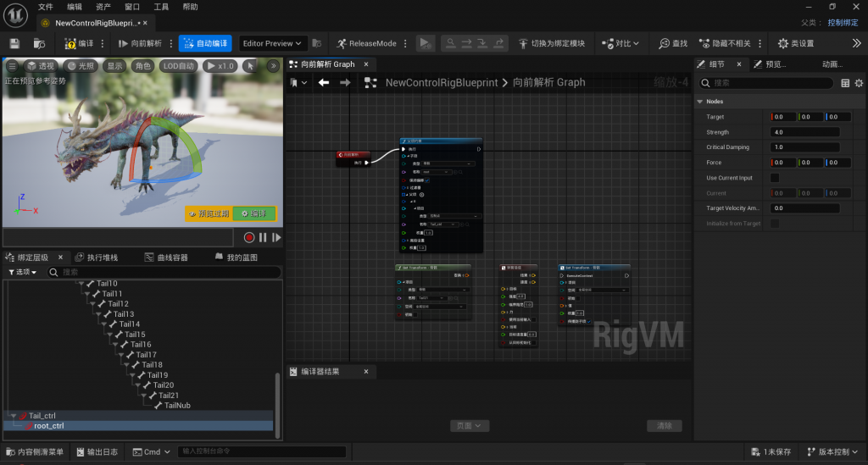Click the graph navigate forward arrow

345,82
